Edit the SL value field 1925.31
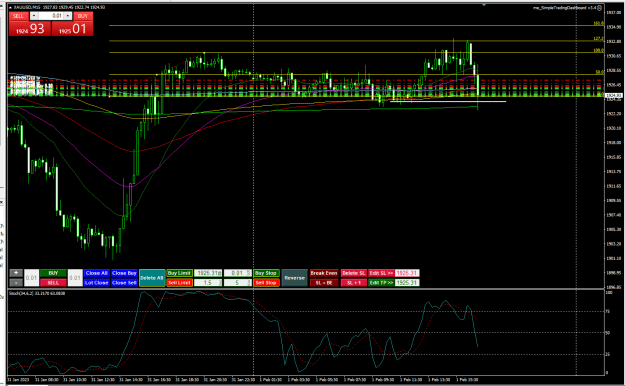This screenshot has width=625, height=386. tap(407, 273)
